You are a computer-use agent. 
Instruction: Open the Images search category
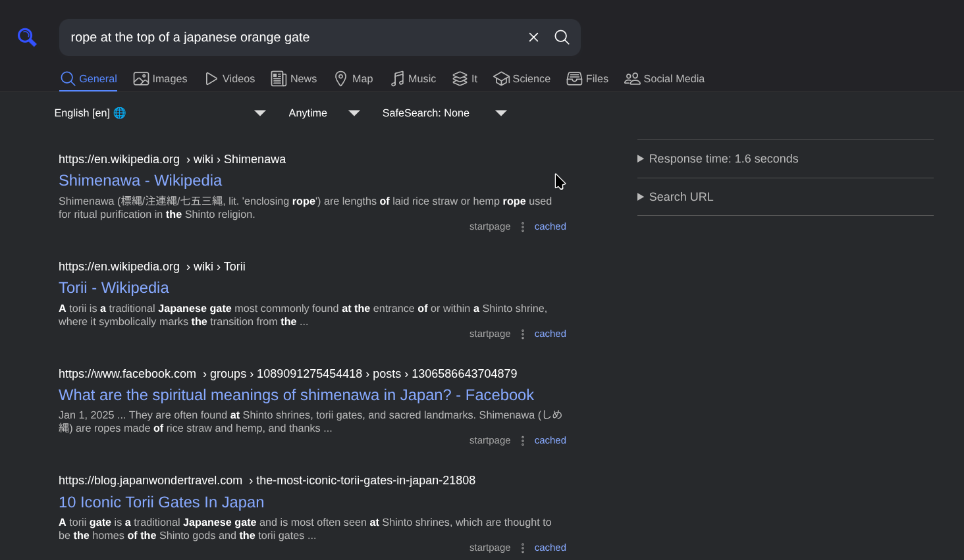click(x=160, y=79)
